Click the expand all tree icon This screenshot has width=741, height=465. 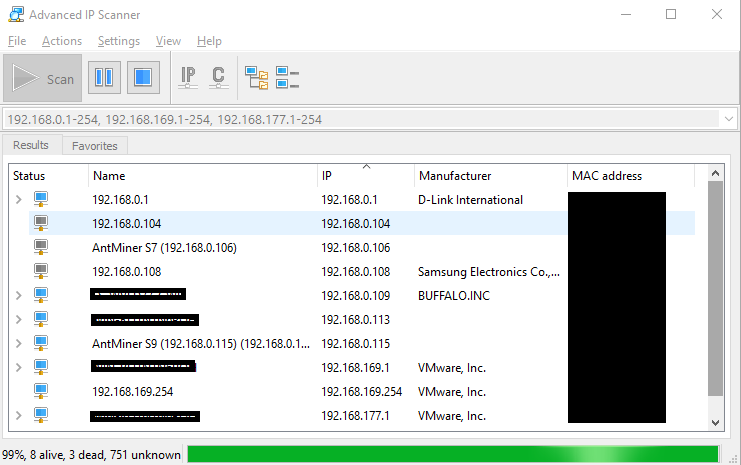pyautogui.click(x=257, y=78)
